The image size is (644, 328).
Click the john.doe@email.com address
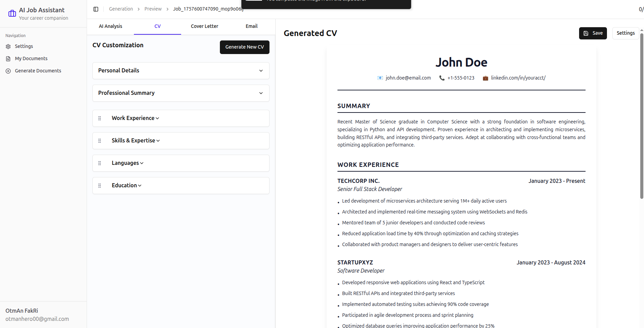coord(408,78)
